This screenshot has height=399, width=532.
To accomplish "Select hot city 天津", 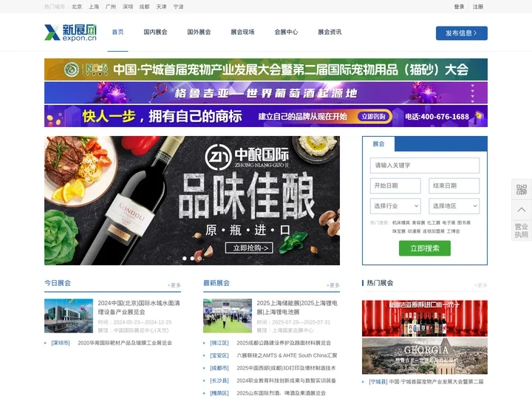I will click(162, 7).
